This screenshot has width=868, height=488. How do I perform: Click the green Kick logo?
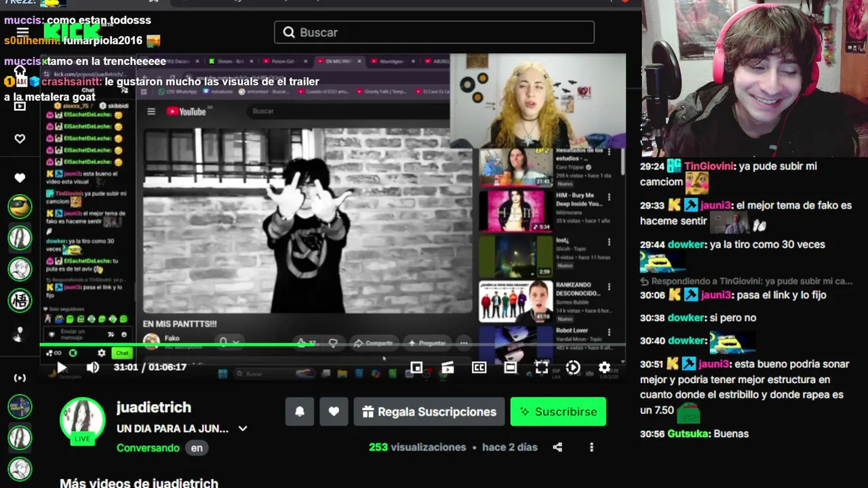(x=72, y=31)
